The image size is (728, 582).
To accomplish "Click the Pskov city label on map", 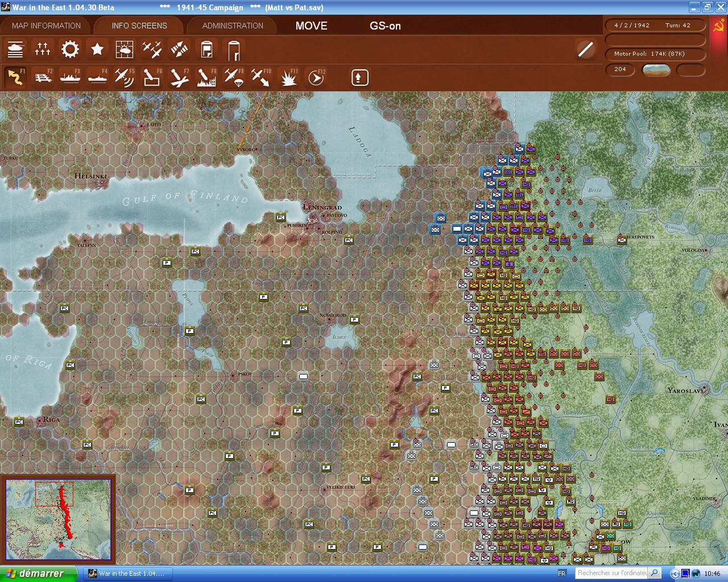I will click(245, 374).
